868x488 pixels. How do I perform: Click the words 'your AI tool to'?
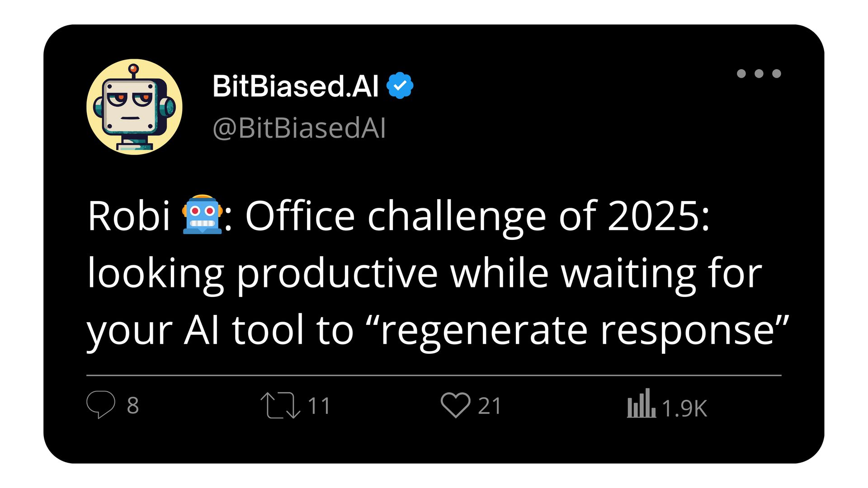click(x=220, y=331)
